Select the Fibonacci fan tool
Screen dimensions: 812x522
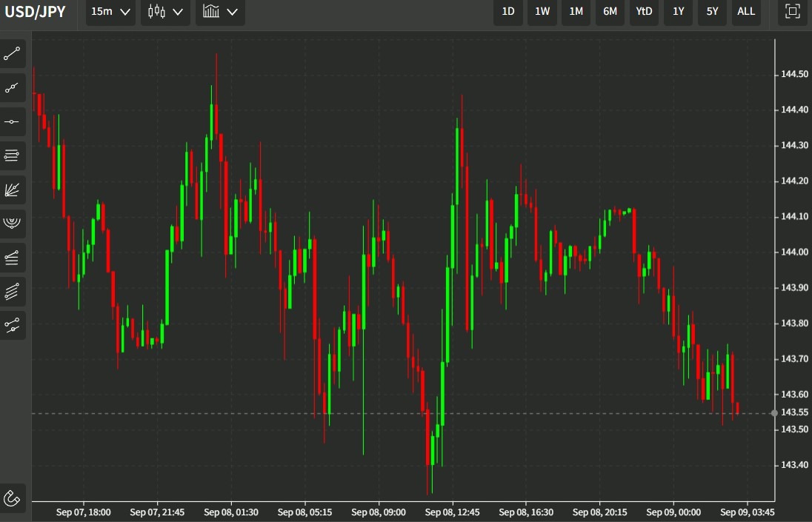[x=13, y=190]
